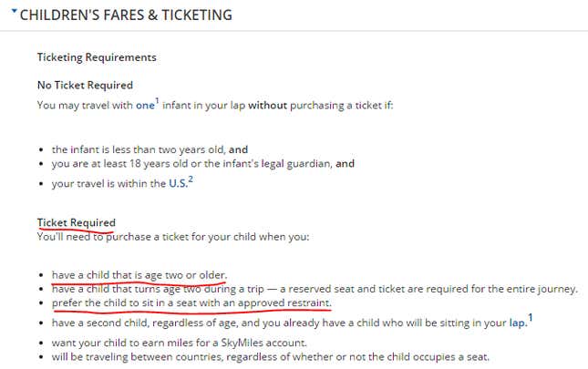Click the 'have a second child' bullet text
588x369 pixels.
290,323
